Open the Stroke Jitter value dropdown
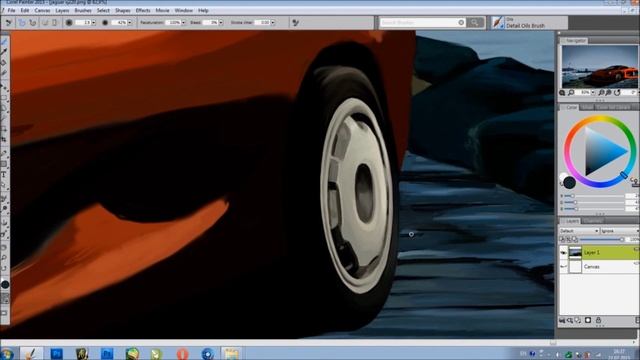Image resolution: width=640 pixels, height=360 pixels. point(273,22)
